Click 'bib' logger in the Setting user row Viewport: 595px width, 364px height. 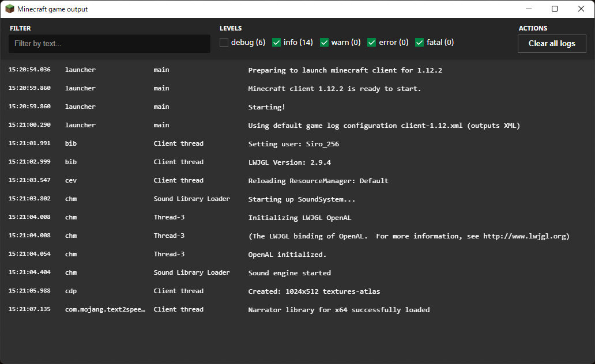coord(71,143)
